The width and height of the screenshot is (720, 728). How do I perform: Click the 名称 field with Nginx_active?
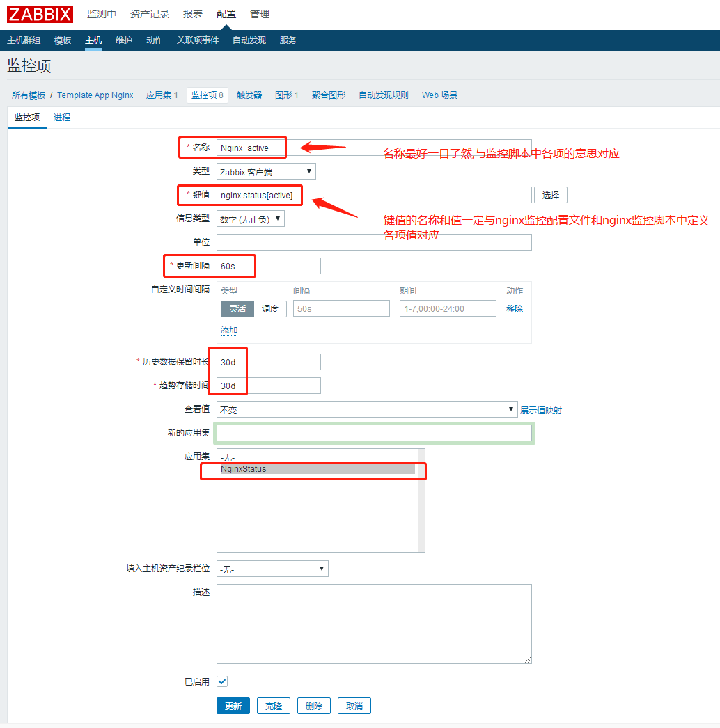pyautogui.click(x=374, y=148)
